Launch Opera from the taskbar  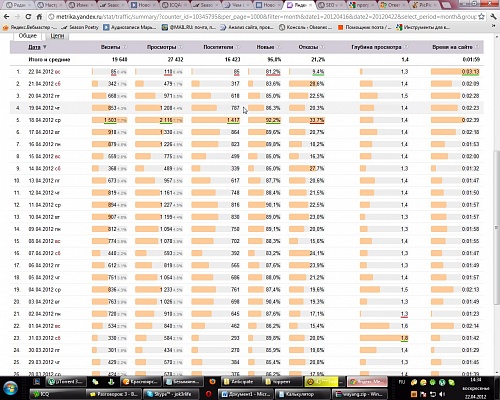click(x=209, y=394)
